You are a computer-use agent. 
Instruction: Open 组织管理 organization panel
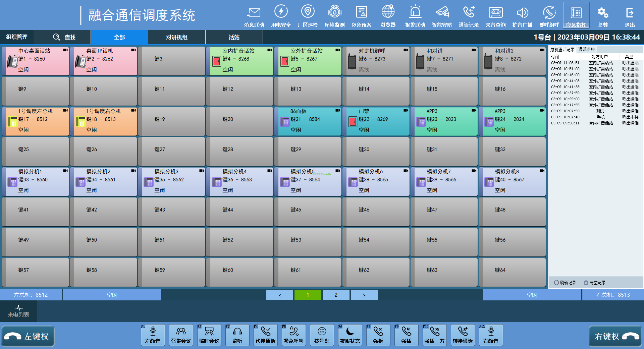(x=17, y=37)
